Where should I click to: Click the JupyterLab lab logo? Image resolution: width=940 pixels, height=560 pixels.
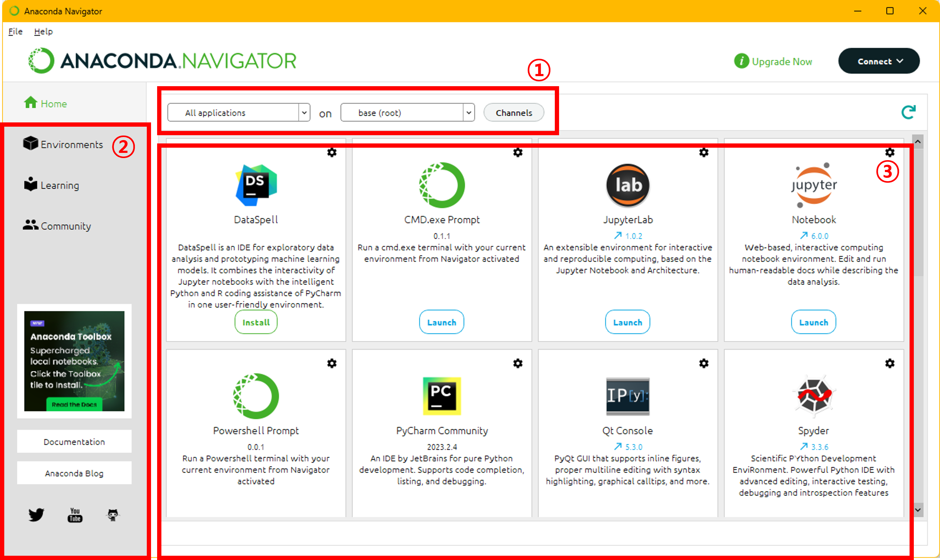(x=628, y=185)
